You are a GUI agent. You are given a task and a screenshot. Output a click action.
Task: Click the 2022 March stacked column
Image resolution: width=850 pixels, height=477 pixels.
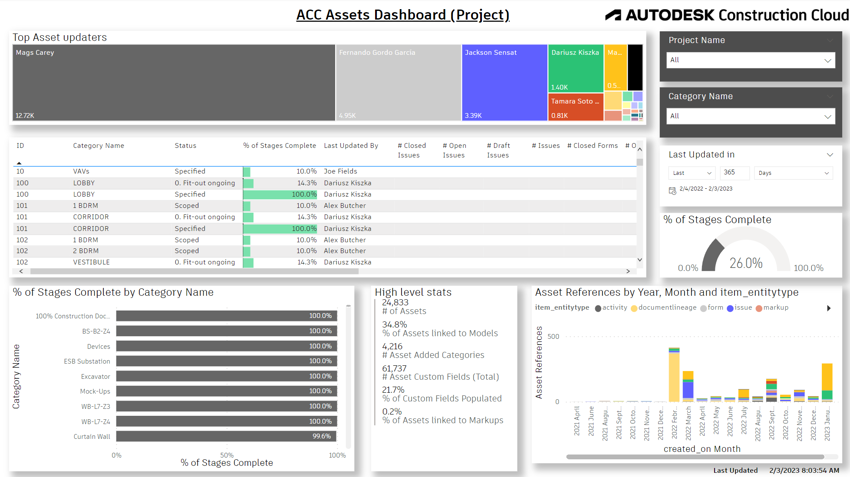point(688,386)
